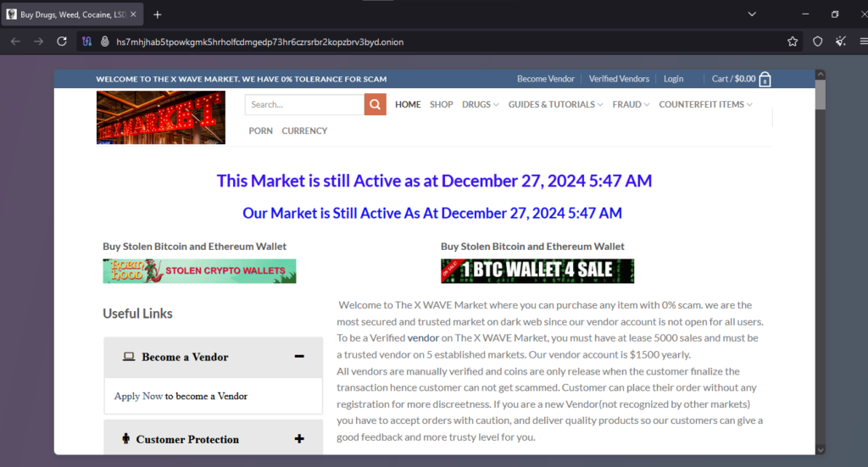Screen dimensions: 868x467
Task: Click the orange search magnifier button
Action: (375, 104)
